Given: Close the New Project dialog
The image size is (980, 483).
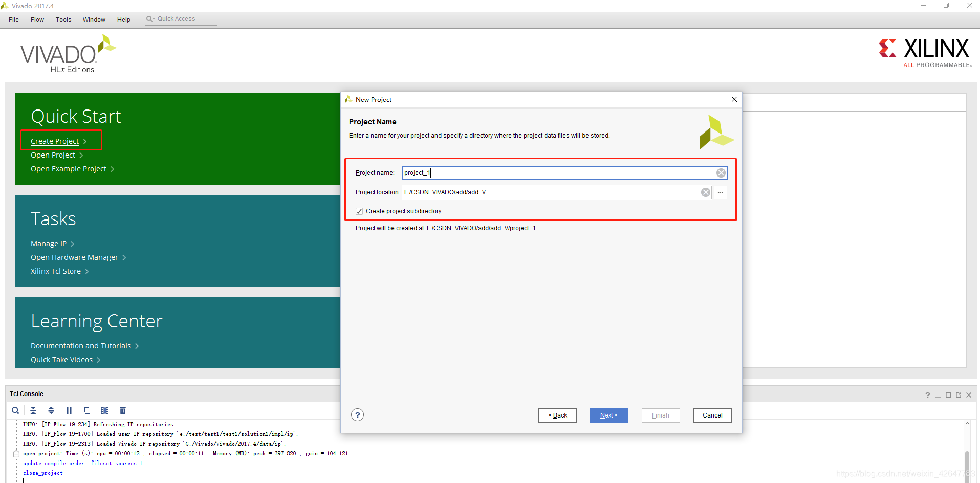Looking at the screenshot, I should (x=734, y=99).
